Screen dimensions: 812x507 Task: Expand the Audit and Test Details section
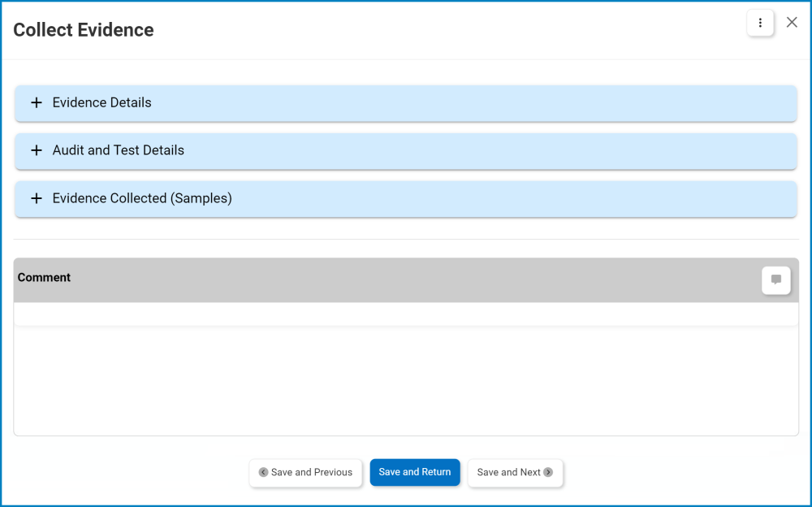(x=119, y=150)
